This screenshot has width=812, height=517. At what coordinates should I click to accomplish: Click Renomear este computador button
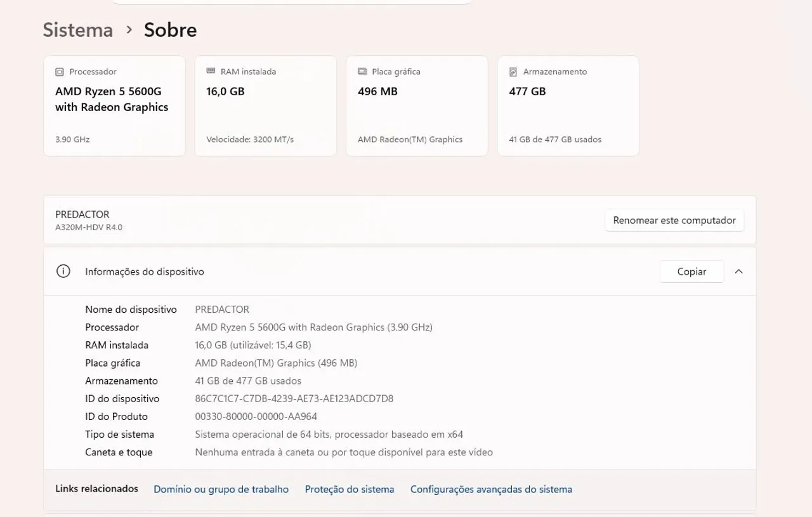(x=674, y=220)
